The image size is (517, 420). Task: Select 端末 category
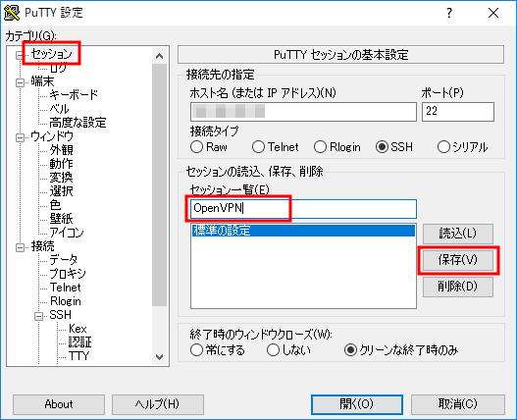click(x=42, y=81)
